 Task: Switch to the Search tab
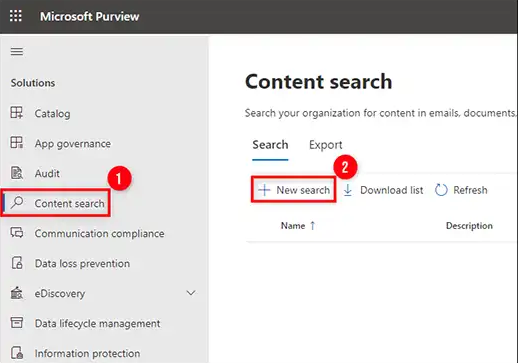click(x=270, y=145)
